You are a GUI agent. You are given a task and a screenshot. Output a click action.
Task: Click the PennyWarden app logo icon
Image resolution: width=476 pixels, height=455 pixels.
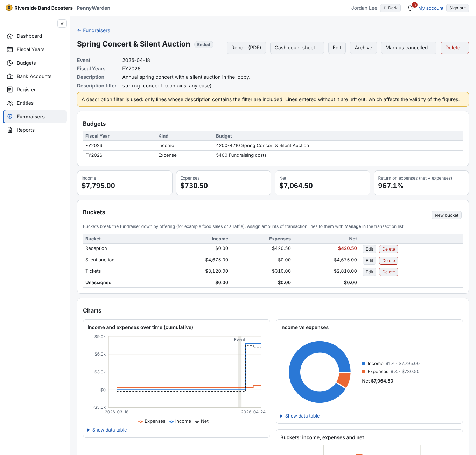[x=9, y=8]
